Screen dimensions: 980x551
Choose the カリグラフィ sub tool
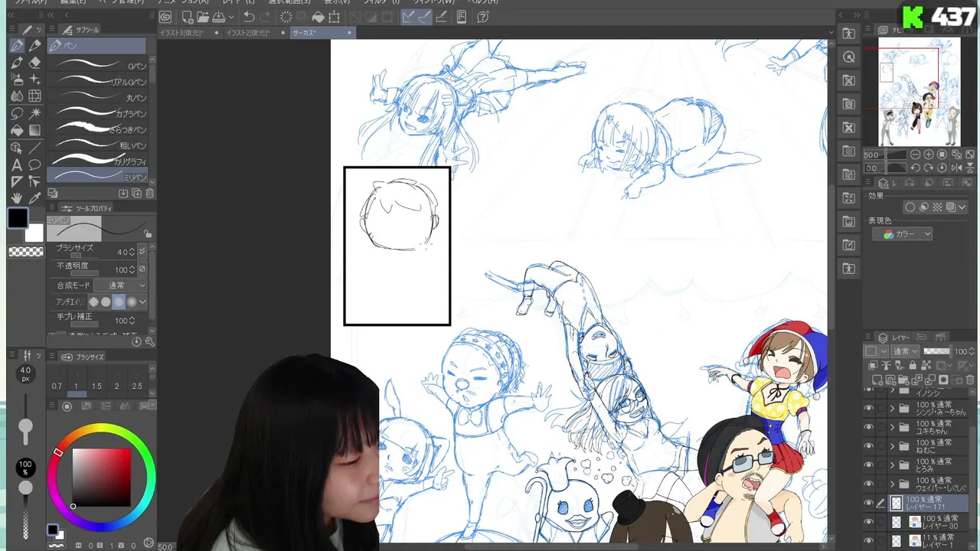[x=98, y=161]
